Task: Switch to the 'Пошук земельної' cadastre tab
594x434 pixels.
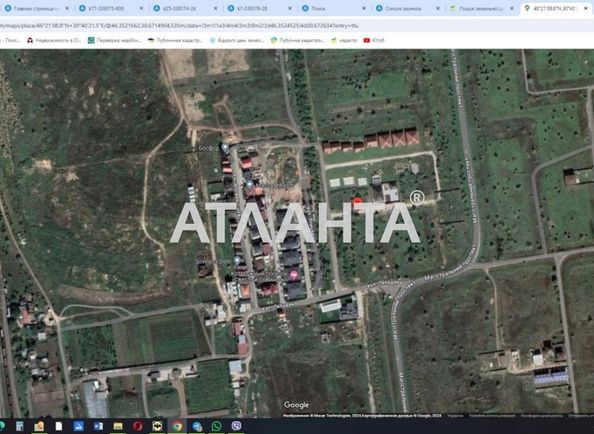Action: point(481,8)
